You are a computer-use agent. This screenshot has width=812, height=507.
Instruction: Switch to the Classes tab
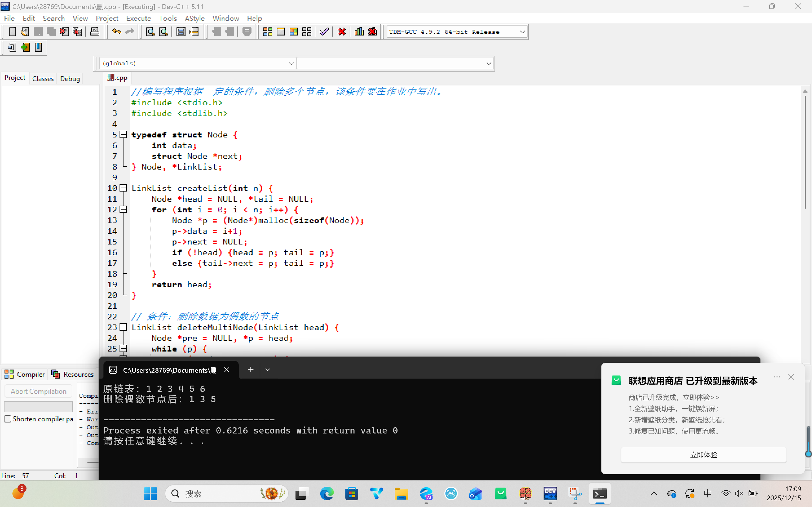click(x=43, y=79)
